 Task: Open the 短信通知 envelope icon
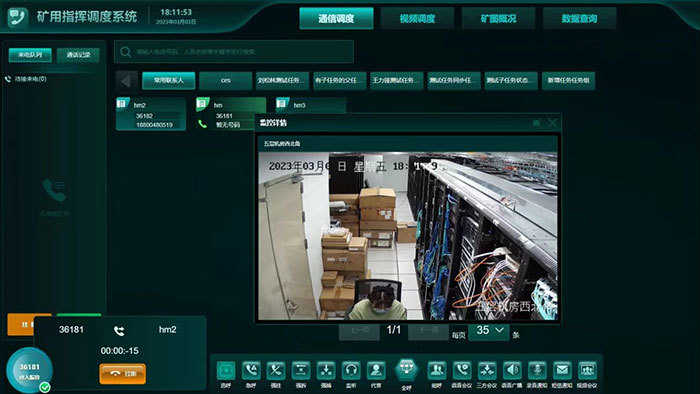click(562, 370)
